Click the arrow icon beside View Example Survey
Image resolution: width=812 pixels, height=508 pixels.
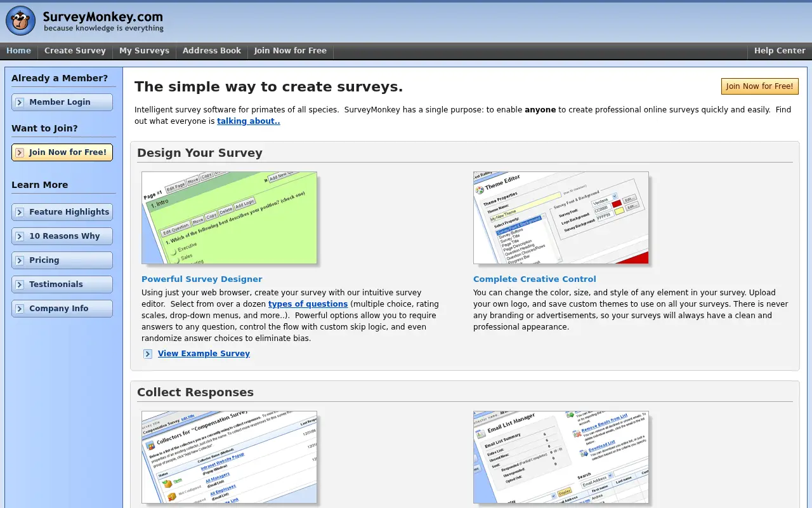click(x=148, y=354)
